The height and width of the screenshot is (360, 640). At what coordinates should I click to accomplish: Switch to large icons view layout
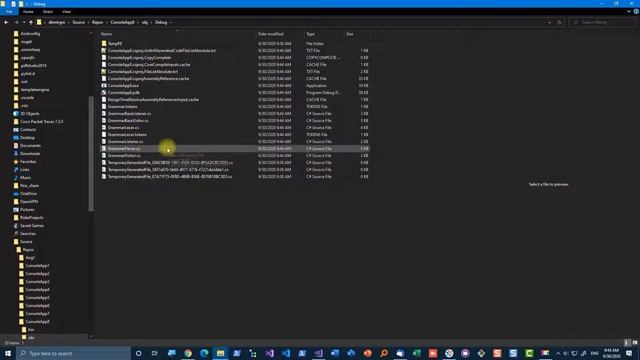pos(635,343)
